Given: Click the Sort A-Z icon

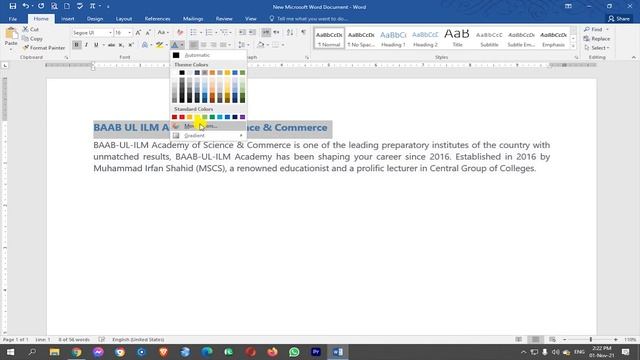Looking at the screenshot, I should (290, 32).
